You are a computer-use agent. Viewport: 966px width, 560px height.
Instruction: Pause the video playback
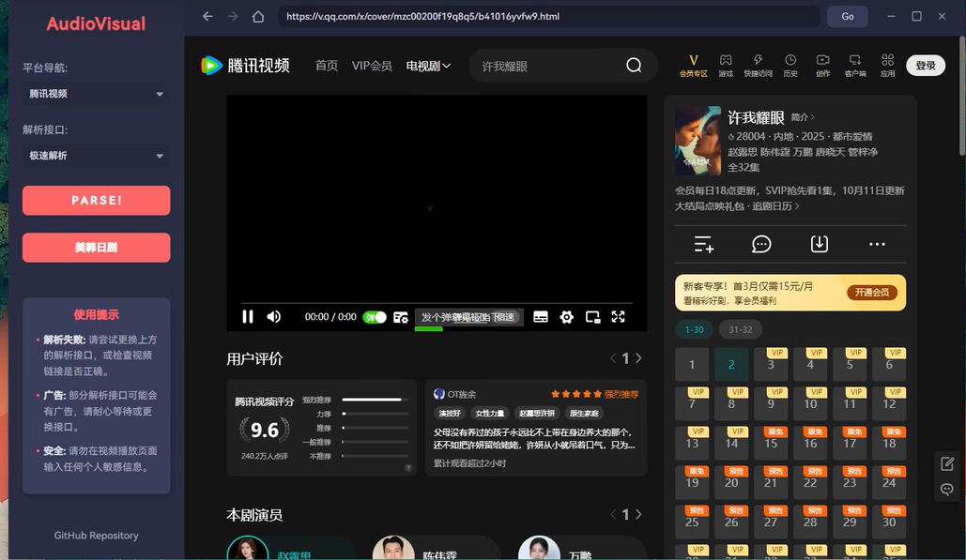pos(248,317)
